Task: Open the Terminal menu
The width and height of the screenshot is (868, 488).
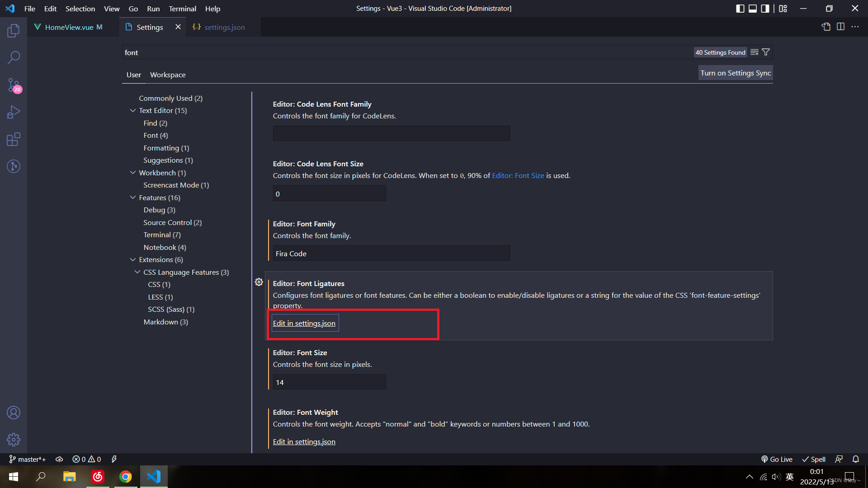Action: click(x=182, y=9)
